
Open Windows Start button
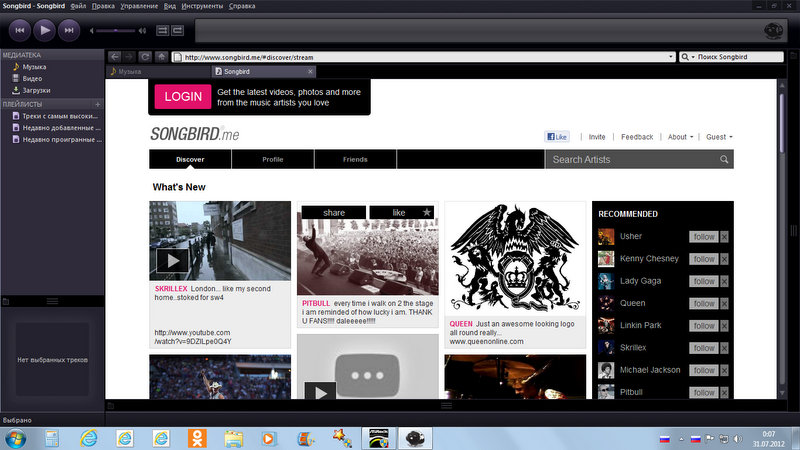15,439
